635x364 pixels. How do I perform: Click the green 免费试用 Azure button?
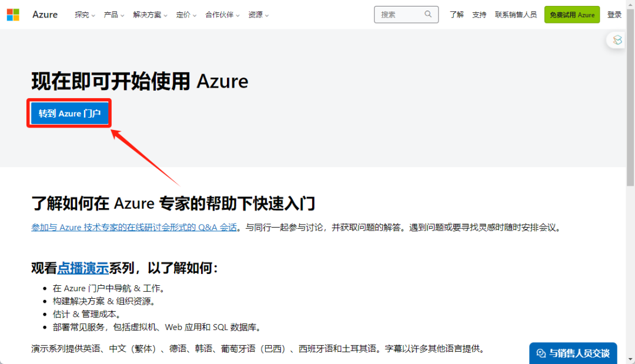point(571,14)
